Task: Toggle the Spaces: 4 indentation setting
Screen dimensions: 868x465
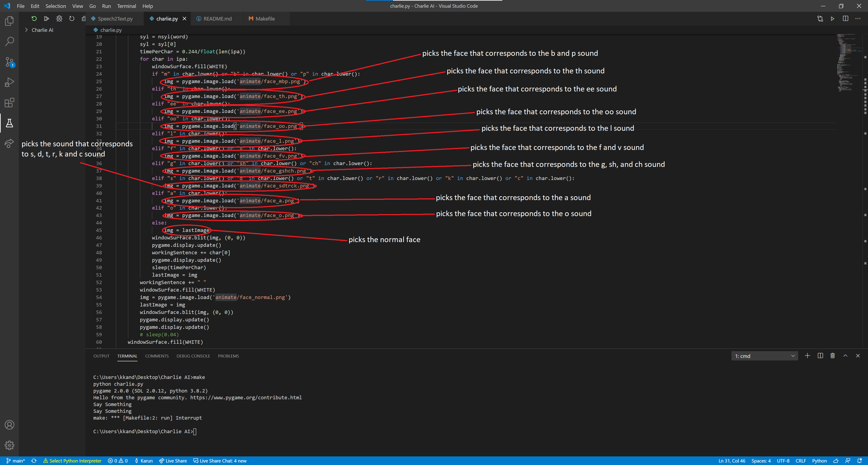Action: [761, 461]
